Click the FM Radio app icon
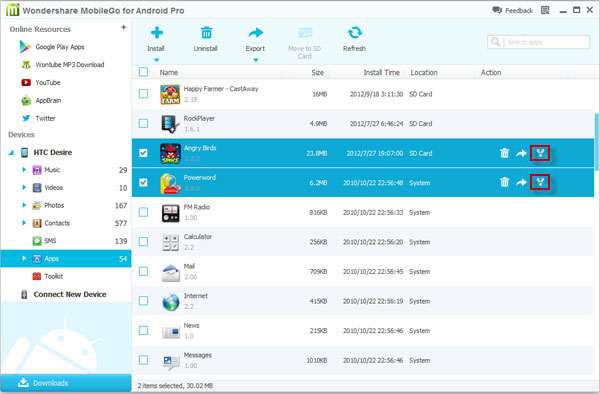 pyautogui.click(x=170, y=213)
